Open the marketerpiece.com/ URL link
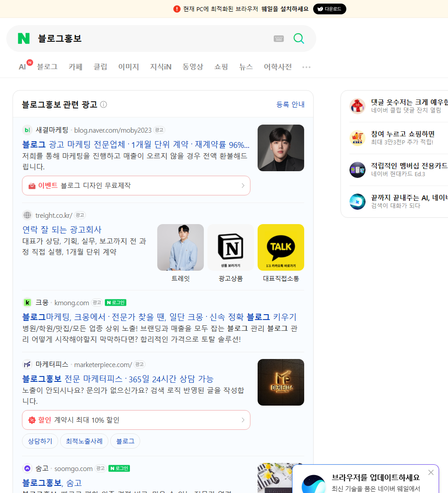 [x=103, y=365]
